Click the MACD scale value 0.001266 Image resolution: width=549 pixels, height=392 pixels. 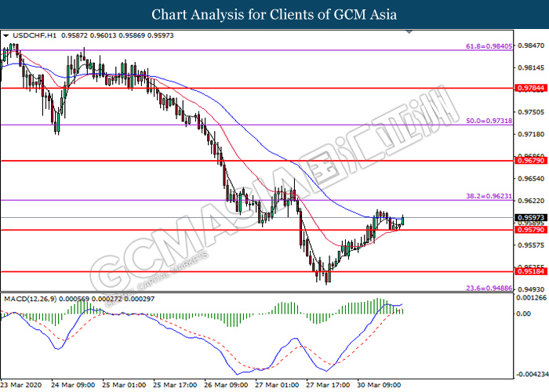[531, 298]
